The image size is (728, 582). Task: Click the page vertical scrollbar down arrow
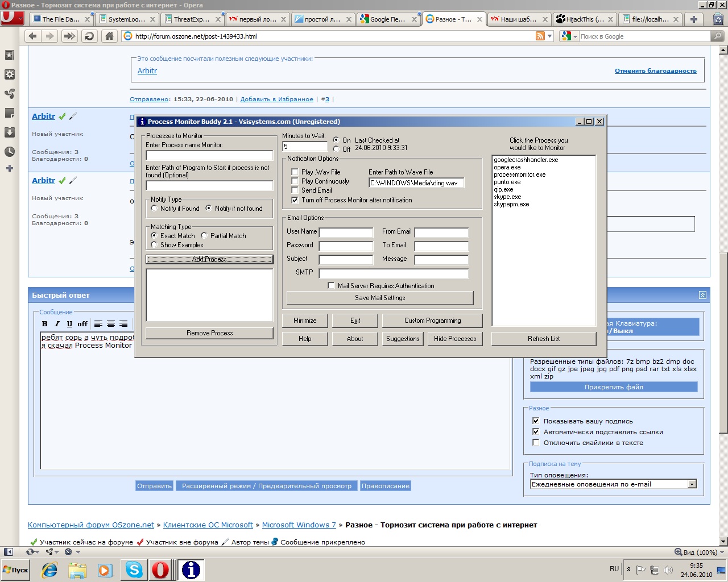pos(723,542)
